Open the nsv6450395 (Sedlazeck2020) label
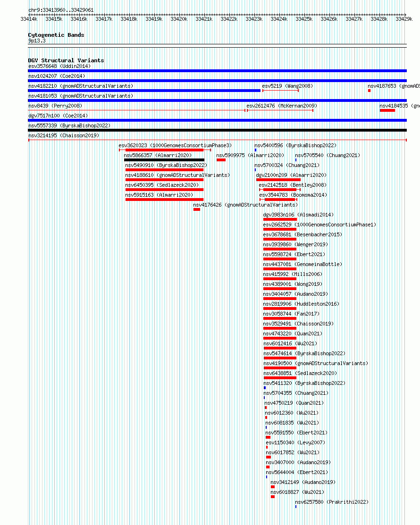The height and width of the screenshot is (525, 420). (x=162, y=185)
